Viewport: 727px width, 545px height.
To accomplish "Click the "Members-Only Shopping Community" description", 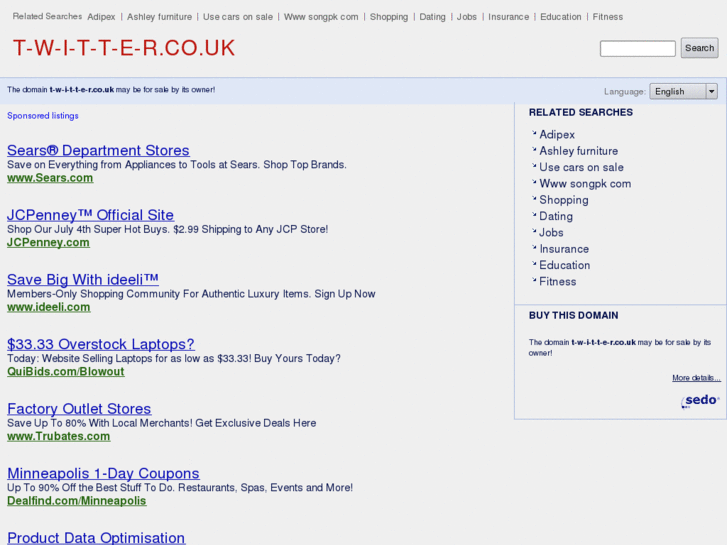I will click(191, 294).
